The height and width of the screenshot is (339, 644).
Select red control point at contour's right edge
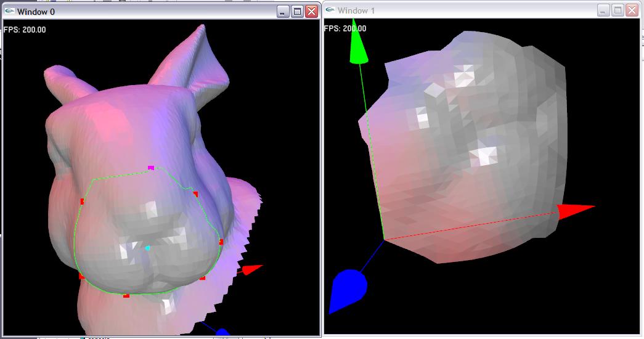(221, 242)
